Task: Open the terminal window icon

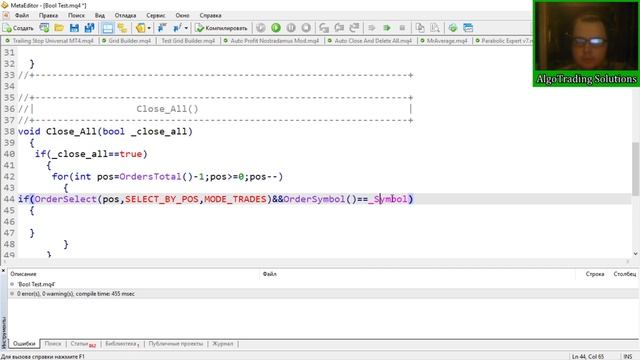Action: [x=468, y=28]
